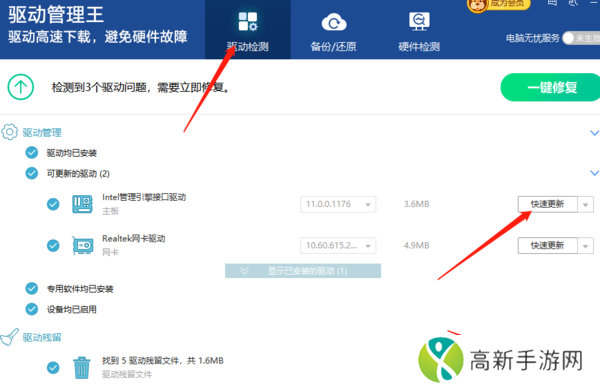Screen dimensions: 600x385
Task: Click the Realtek网卡驱动 name
Action: click(134, 238)
